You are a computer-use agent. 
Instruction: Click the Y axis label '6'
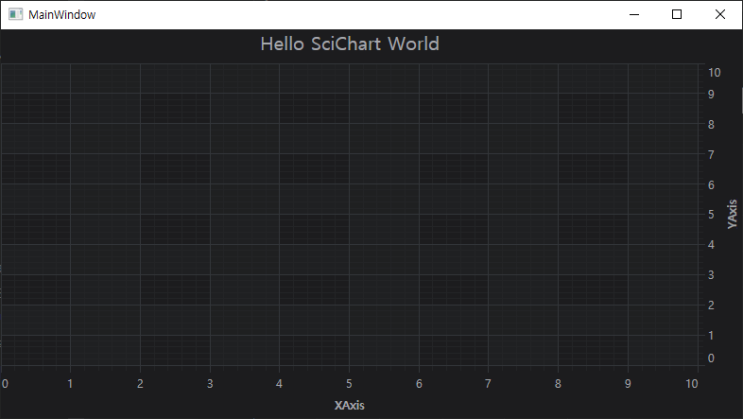tap(711, 185)
